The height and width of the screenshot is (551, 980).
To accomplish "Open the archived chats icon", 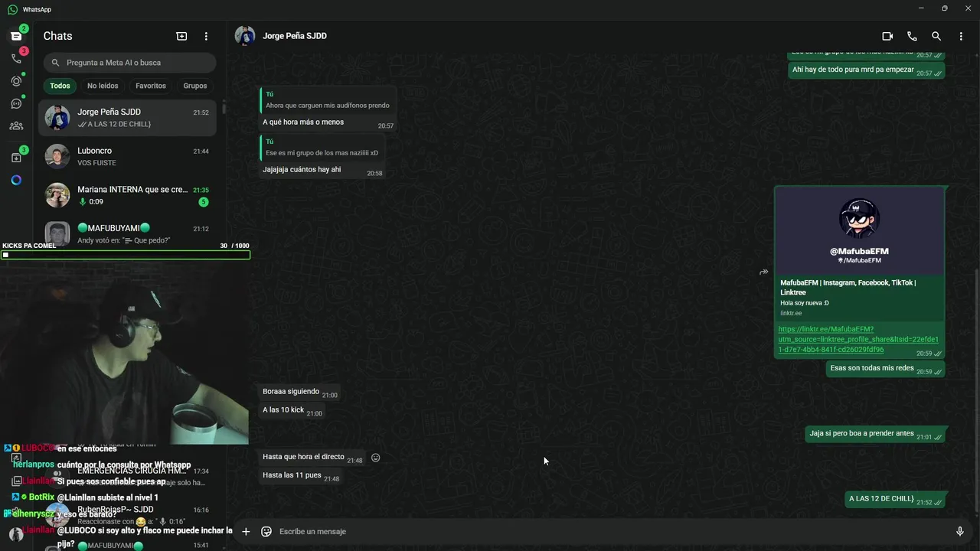I will [16, 158].
